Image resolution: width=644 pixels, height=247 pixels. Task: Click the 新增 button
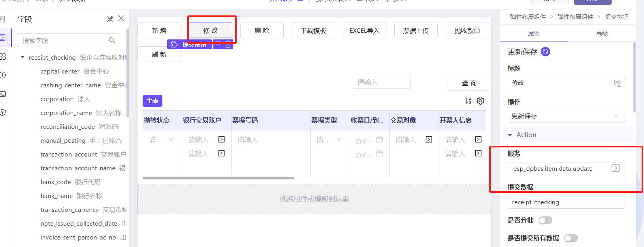pos(159,30)
